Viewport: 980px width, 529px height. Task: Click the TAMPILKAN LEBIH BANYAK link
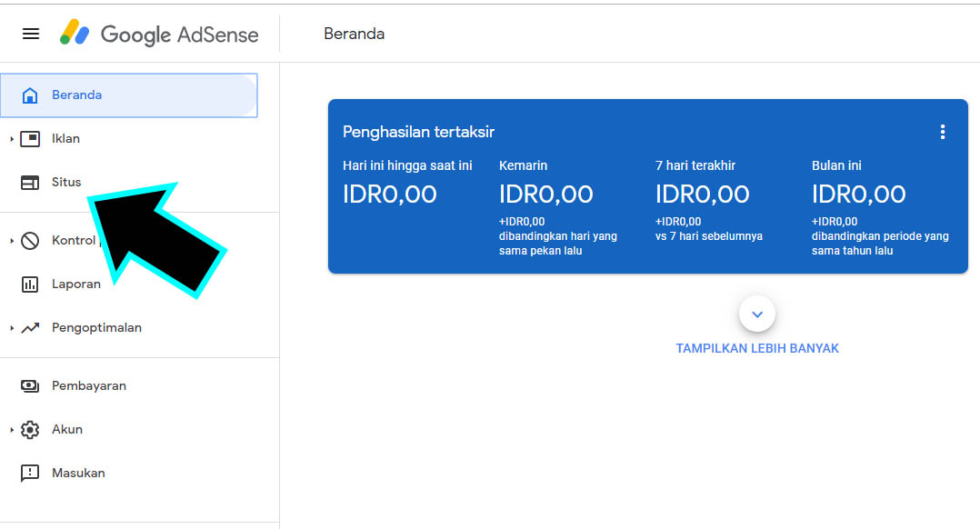pyautogui.click(x=757, y=348)
